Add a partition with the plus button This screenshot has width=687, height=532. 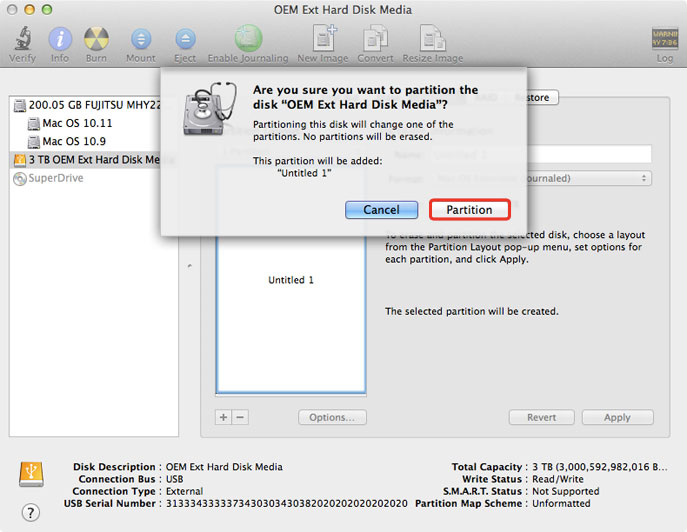224,417
